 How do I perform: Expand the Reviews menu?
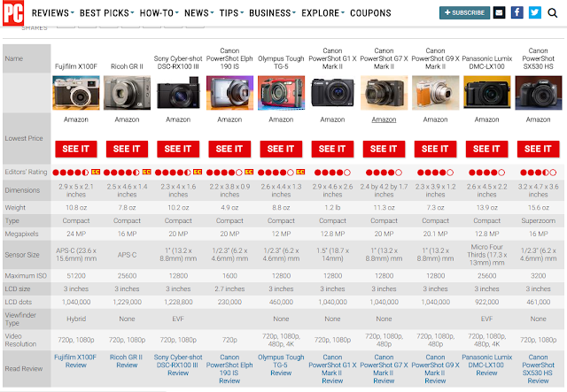(x=53, y=13)
